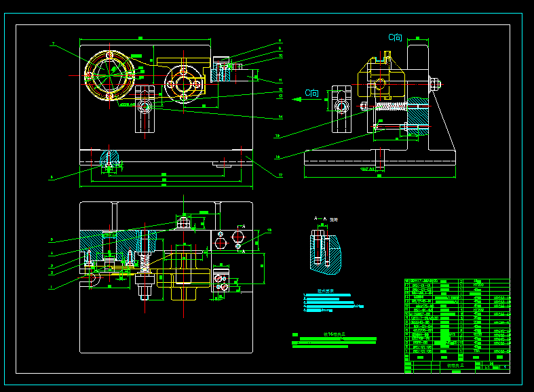Viewport: 534px width, 392px height.
Task: Select the cyan technical requirements heading
Action: [x=326, y=291]
